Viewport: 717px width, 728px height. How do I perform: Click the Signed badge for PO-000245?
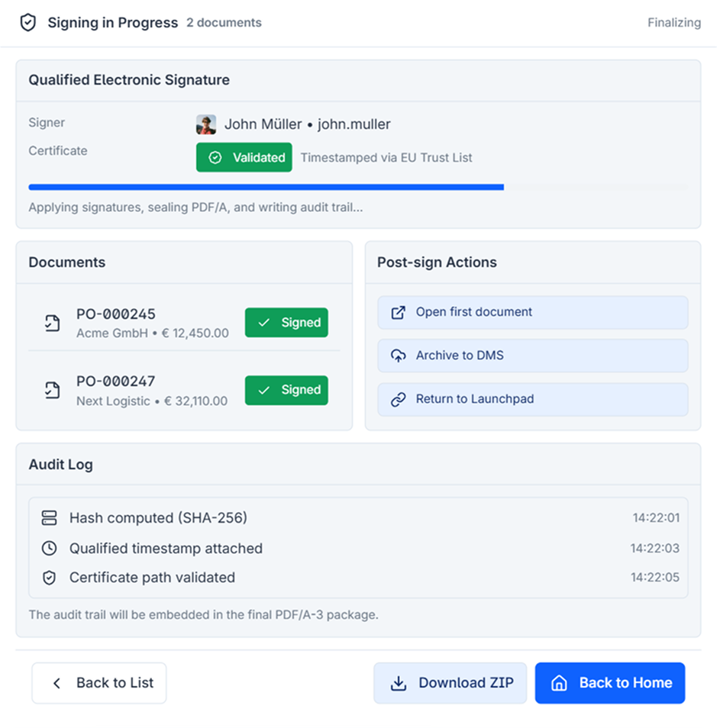[x=286, y=322]
